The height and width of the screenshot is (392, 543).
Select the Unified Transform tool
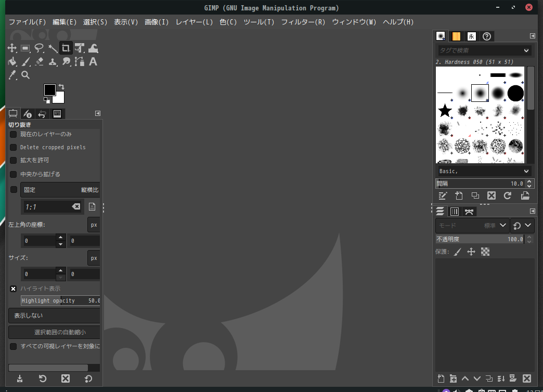click(80, 48)
